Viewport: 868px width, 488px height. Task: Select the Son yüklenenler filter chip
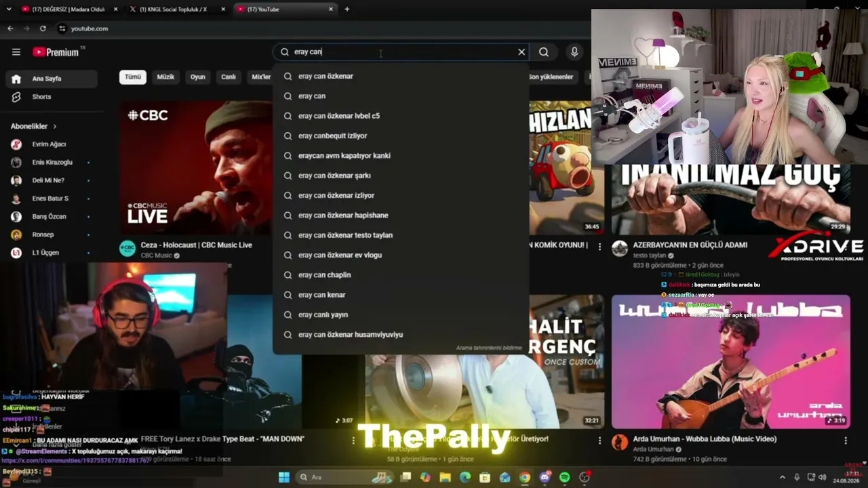[x=551, y=77]
